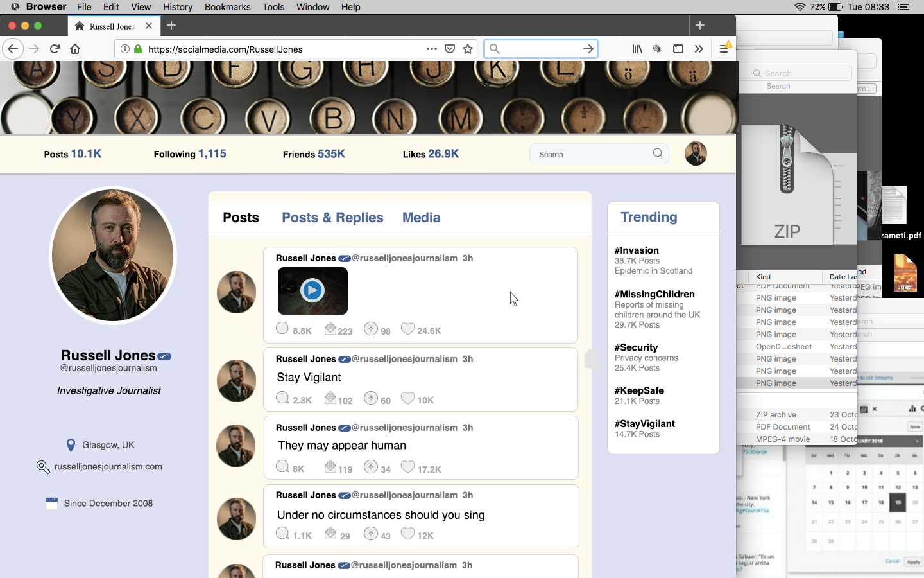This screenshot has height=578, width=924.
Task: Open the #StayVigilant trending topic
Action: pyautogui.click(x=644, y=424)
